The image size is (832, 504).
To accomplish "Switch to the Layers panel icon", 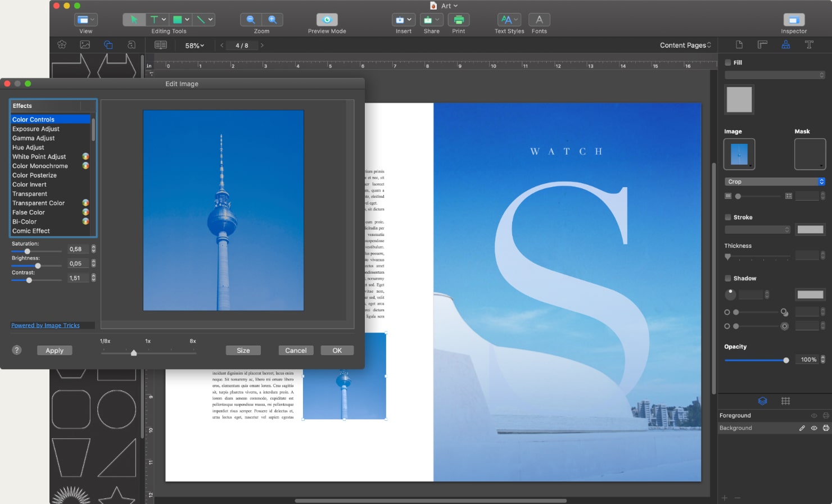I will 762,401.
